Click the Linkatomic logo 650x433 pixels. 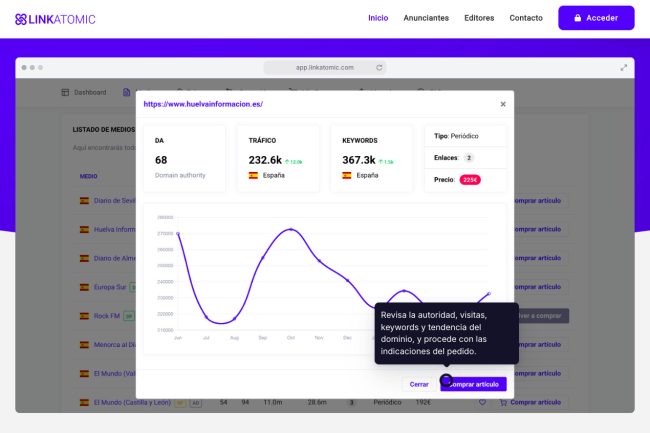click(55, 18)
